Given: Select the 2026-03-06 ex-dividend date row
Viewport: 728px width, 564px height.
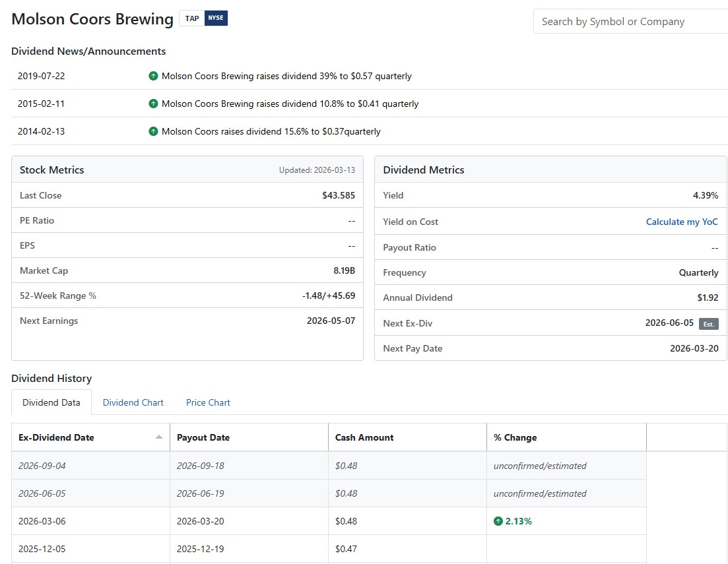Looking at the screenshot, I should coord(42,521).
